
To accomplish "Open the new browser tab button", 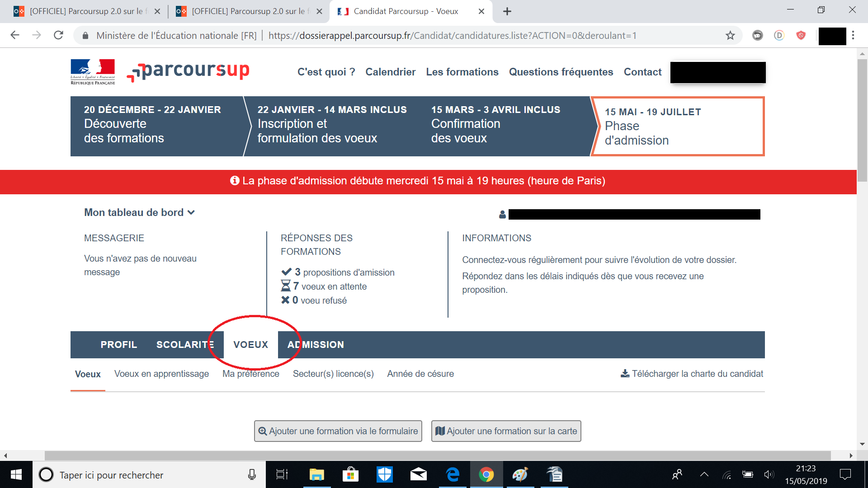I will 507,11.
